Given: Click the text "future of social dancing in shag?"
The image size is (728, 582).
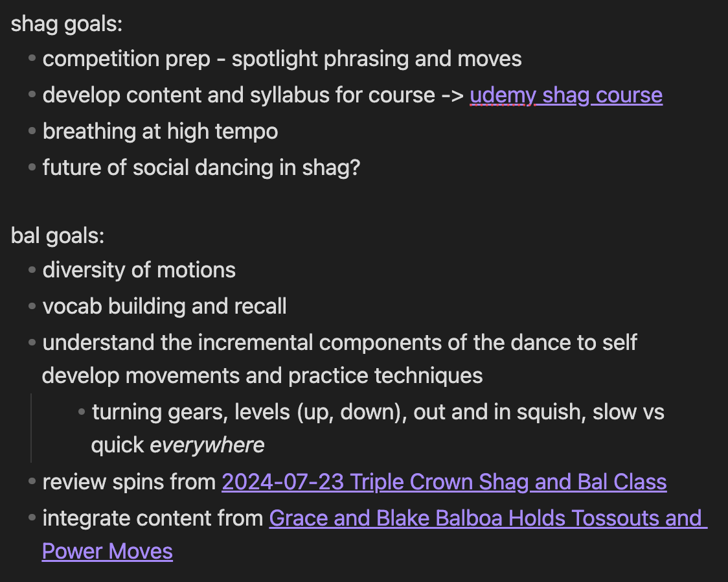Looking at the screenshot, I should 201,168.
